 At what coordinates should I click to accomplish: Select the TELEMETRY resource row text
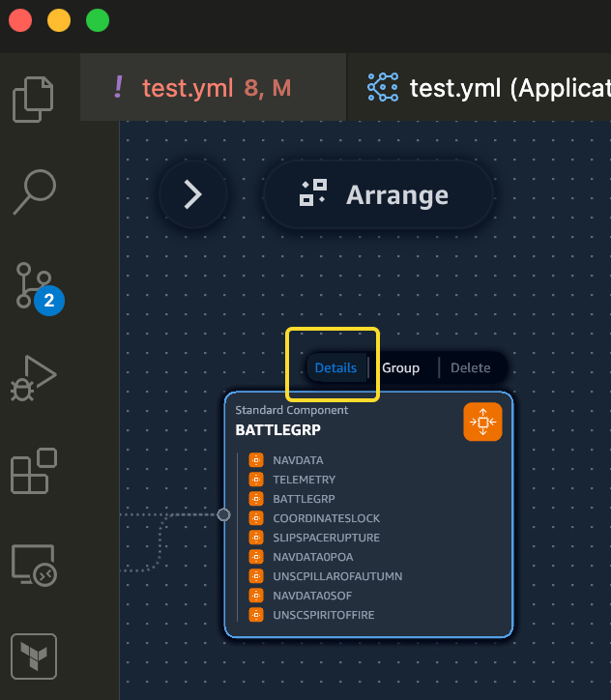[x=305, y=480]
